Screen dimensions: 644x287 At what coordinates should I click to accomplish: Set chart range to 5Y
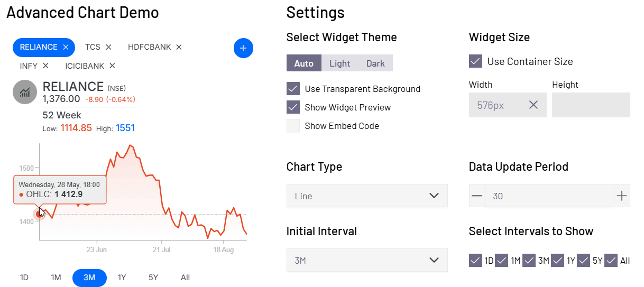[x=153, y=277]
